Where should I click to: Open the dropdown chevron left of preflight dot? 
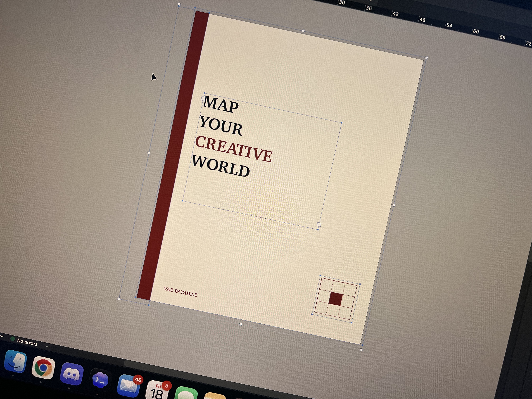2,336
